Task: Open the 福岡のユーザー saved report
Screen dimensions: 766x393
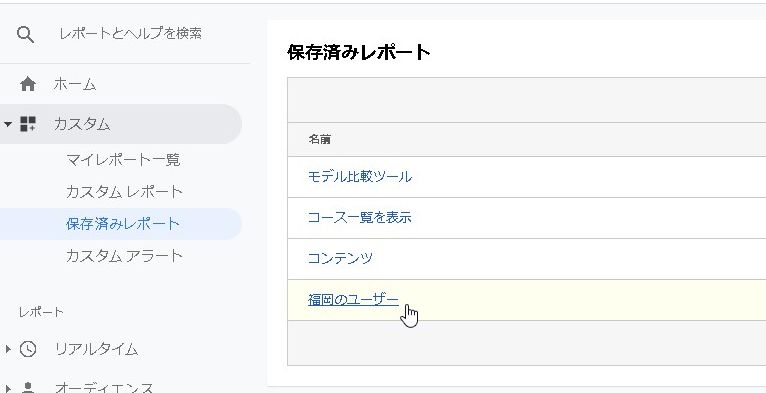Action: [353, 299]
